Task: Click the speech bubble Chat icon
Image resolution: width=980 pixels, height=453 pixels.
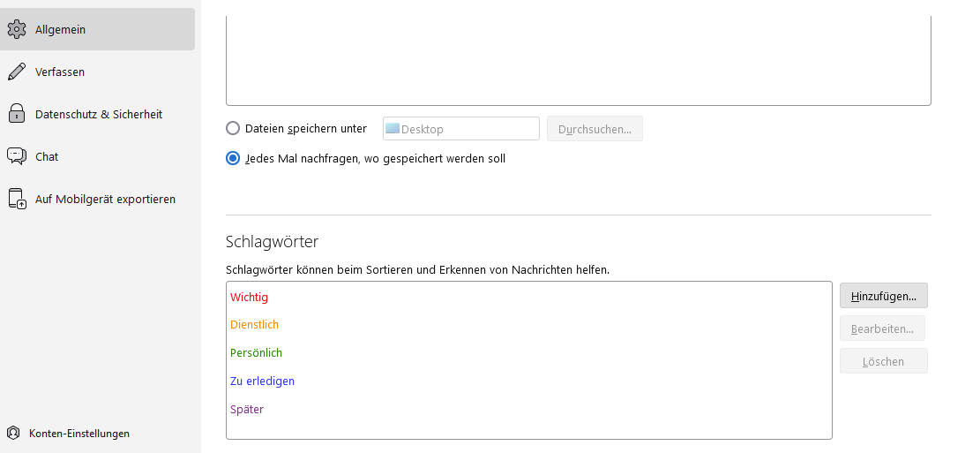Action: point(16,156)
